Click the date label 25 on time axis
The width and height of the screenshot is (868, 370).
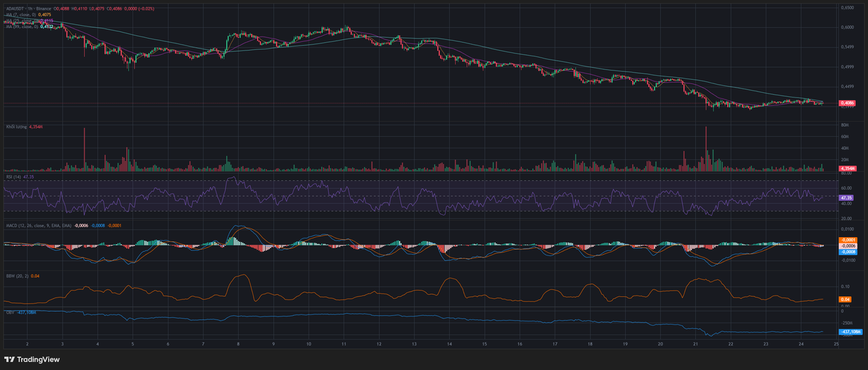tap(836, 344)
